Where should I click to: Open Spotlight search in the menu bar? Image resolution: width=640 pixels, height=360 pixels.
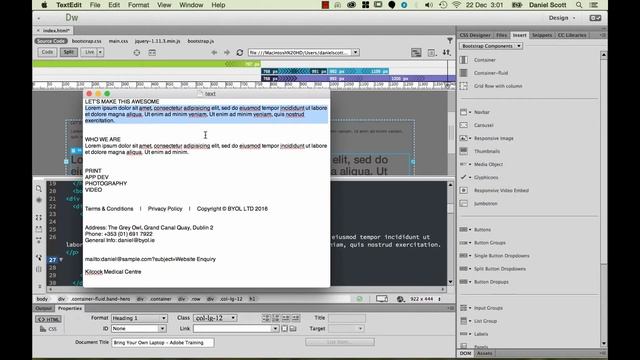point(579,5)
